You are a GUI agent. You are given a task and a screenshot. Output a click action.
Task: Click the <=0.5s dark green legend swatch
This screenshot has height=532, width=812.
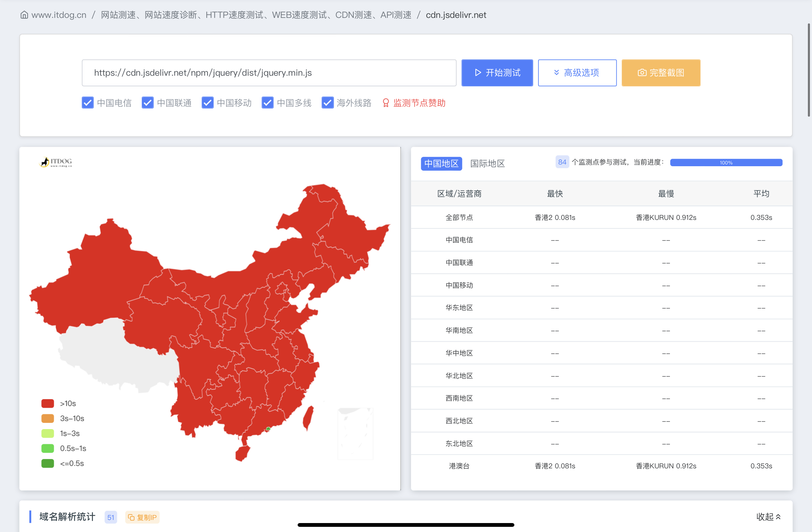click(x=47, y=463)
